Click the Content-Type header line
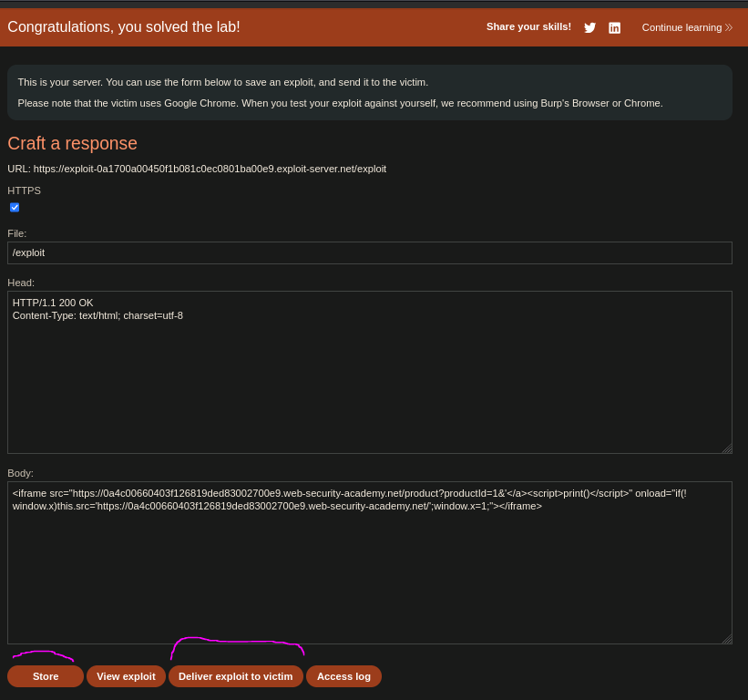 [x=97, y=315]
